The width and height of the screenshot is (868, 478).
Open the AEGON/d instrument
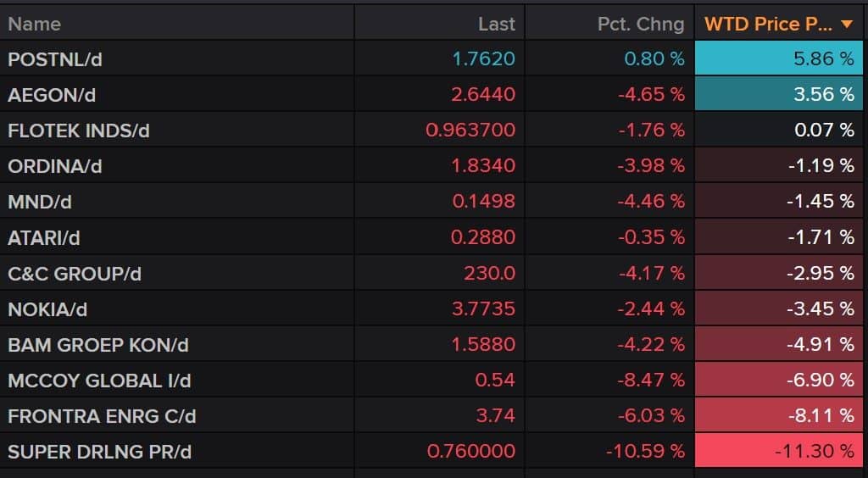[52, 95]
